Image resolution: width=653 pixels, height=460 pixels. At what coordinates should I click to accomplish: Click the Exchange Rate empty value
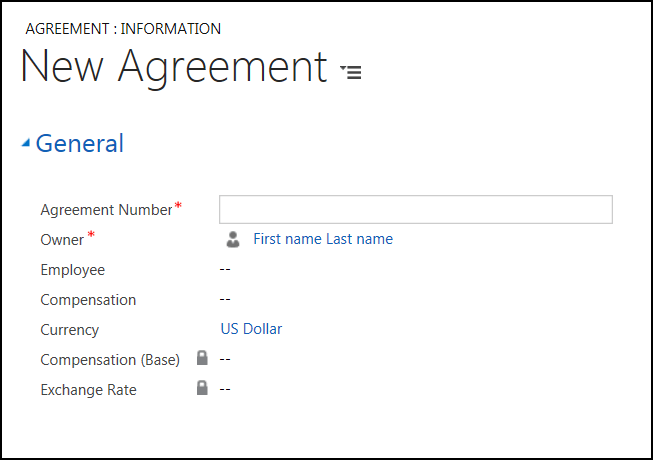pos(225,389)
